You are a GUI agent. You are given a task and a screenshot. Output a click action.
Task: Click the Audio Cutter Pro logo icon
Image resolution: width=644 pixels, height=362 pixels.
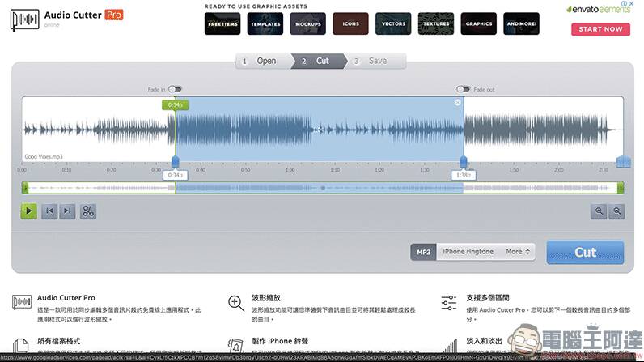[x=24, y=19]
